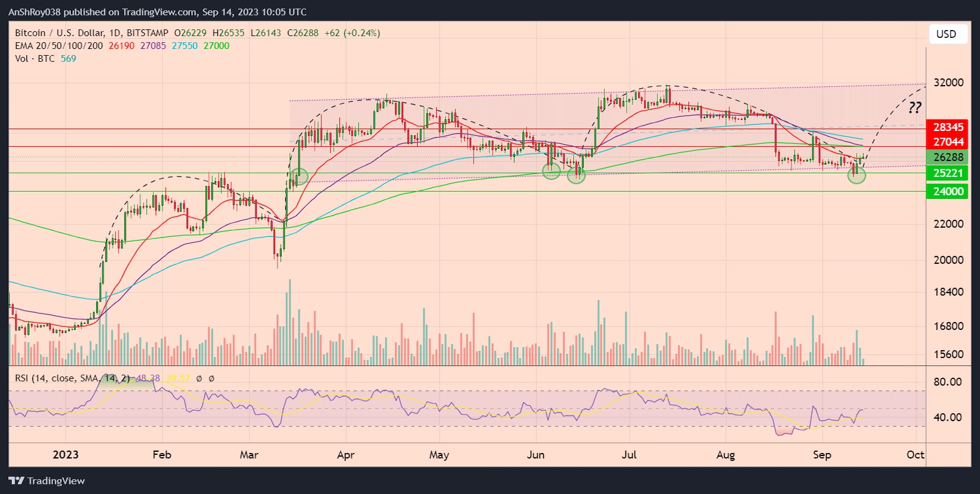Image resolution: width=980 pixels, height=494 pixels.
Task: Click the first green circle marker in June
Action: tap(551, 171)
